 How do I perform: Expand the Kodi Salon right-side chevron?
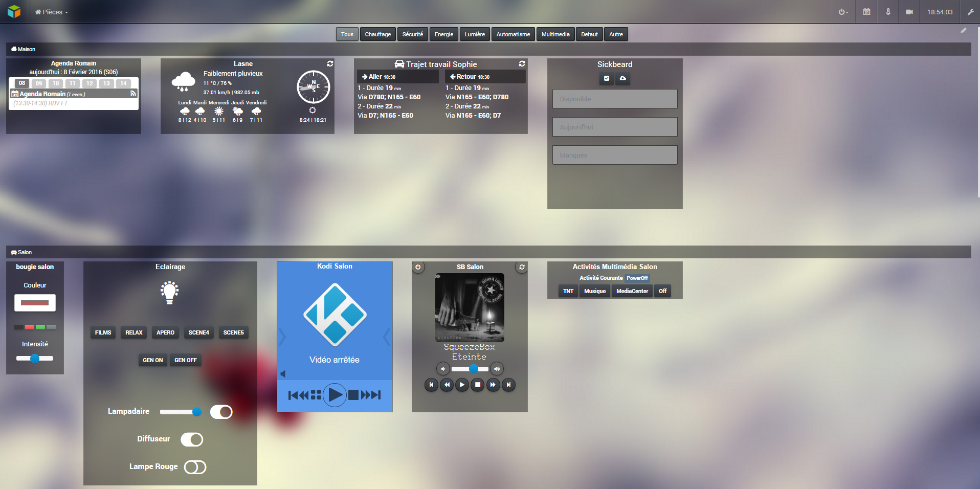(x=387, y=337)
